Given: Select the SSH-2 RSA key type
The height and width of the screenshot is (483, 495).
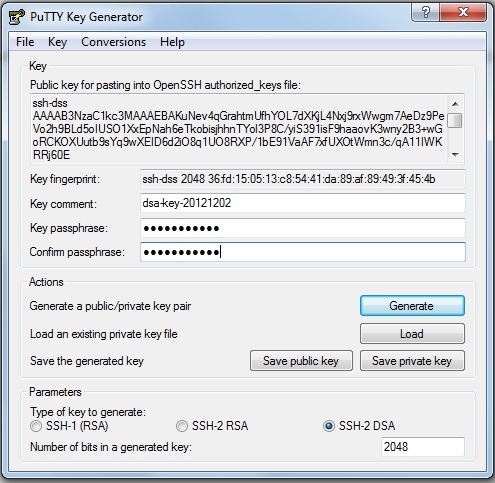Looking at the screenshot, I should [x=182, y=426].
